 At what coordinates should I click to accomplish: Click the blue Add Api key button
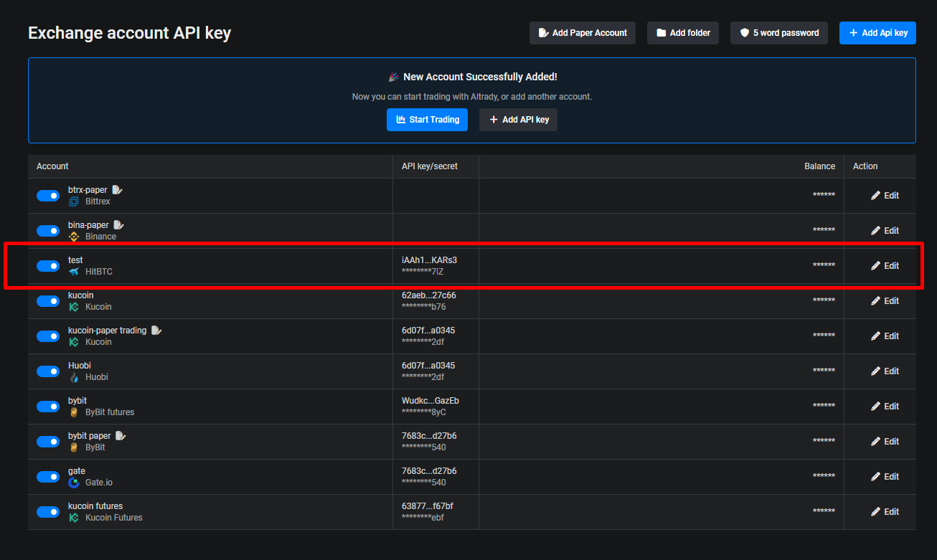click(x=877, y=33)
